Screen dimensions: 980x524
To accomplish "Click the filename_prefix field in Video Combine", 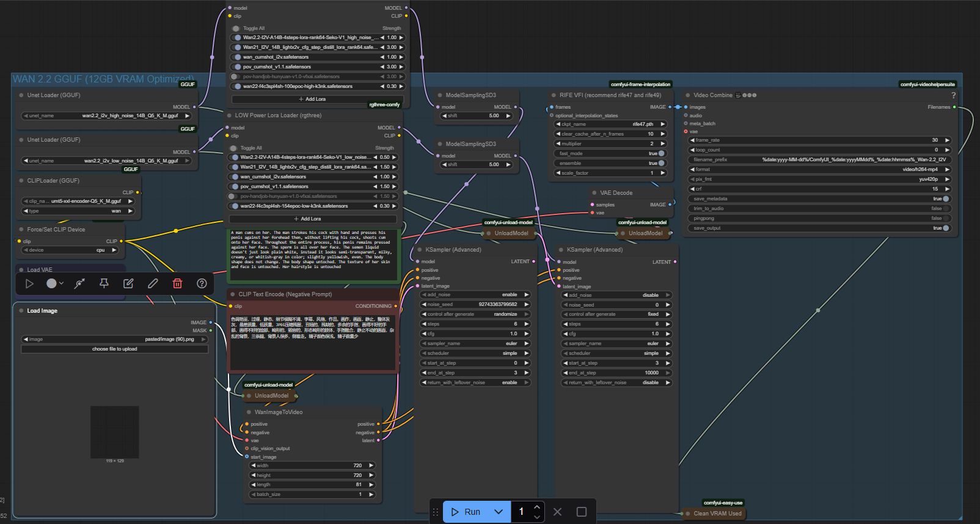I will tap(819, 159).
